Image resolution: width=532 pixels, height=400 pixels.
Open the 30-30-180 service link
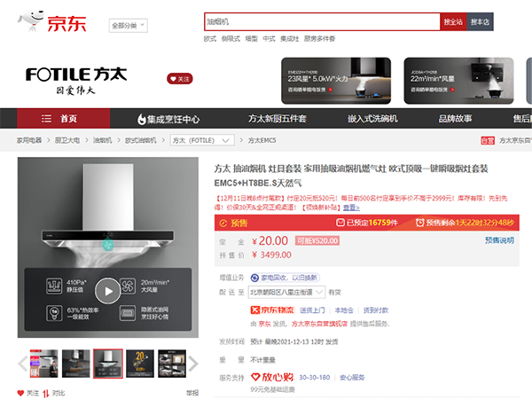tap(315, 377)
